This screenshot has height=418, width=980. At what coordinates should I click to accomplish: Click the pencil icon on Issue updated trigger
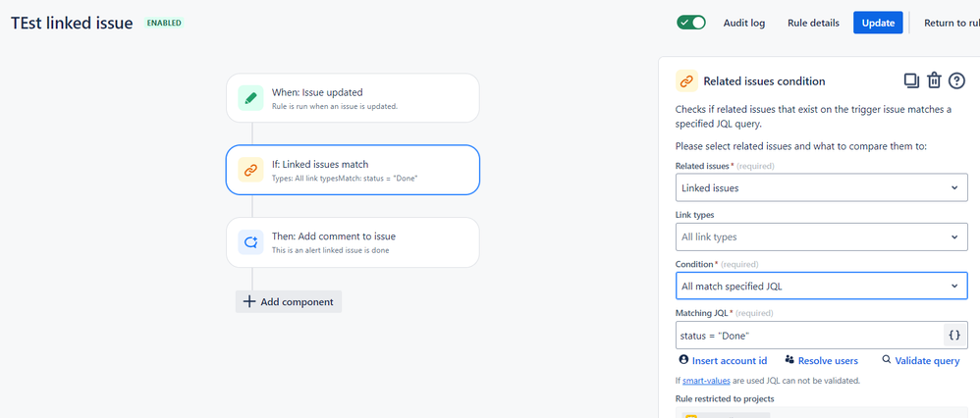[x=250, y=98]
